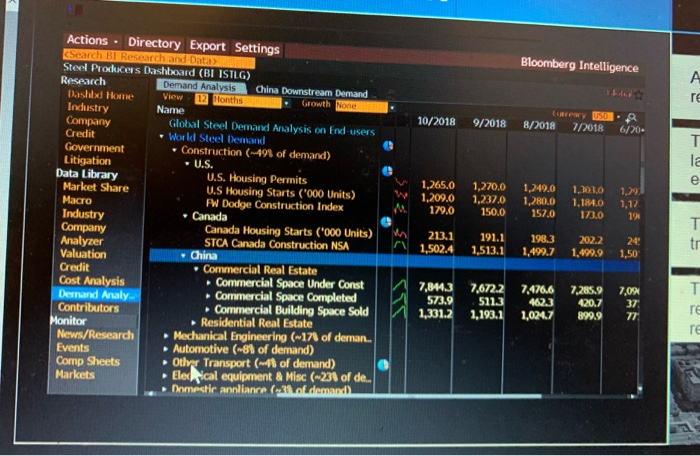
Task: Open pie chart icon for the Canada row
Action: pos(386,222)
